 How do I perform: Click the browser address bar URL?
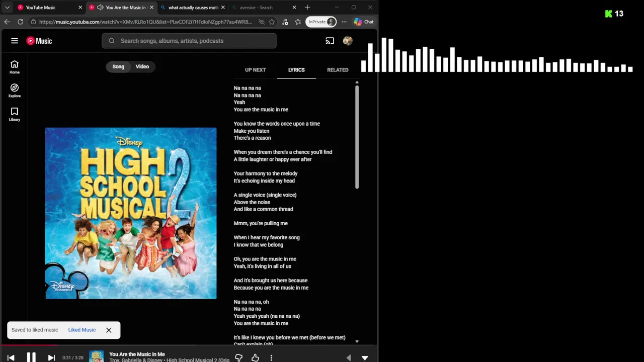145,22
